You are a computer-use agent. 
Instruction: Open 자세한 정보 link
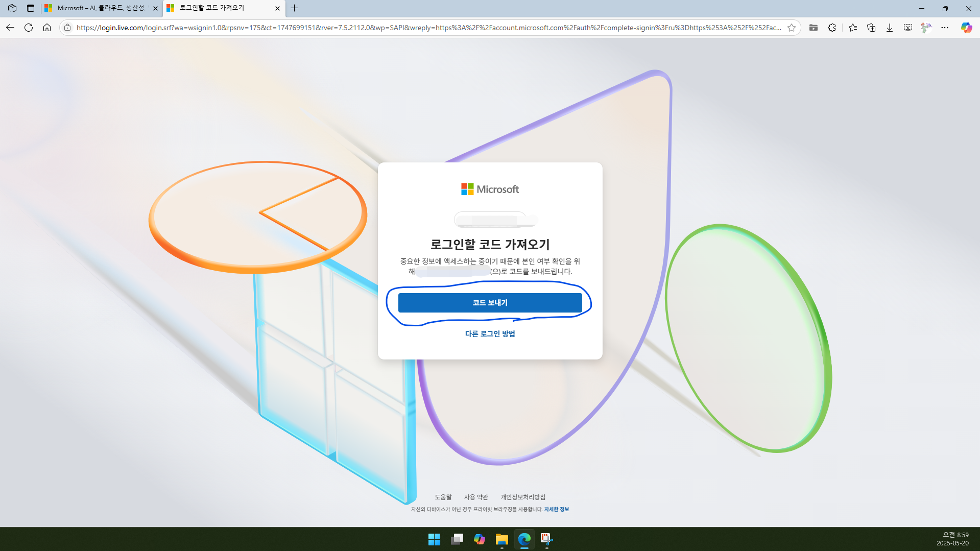[x=557, y=510]
